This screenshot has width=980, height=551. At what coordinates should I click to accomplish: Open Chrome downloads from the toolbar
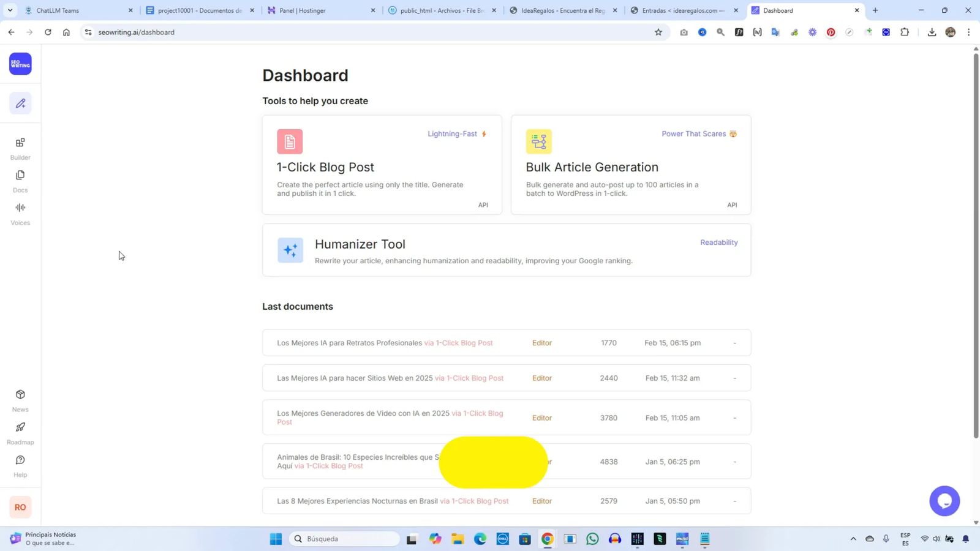tap(931, 32)
